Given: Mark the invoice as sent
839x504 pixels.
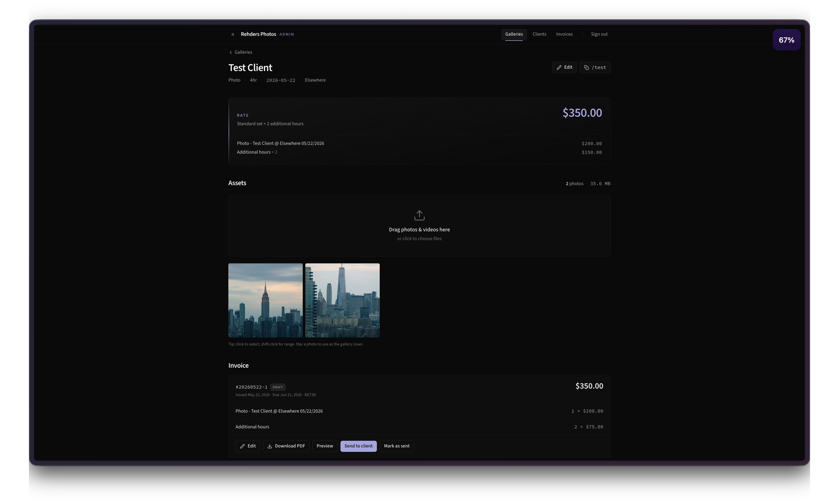Looking at the screenshot, I should (397, 446).
